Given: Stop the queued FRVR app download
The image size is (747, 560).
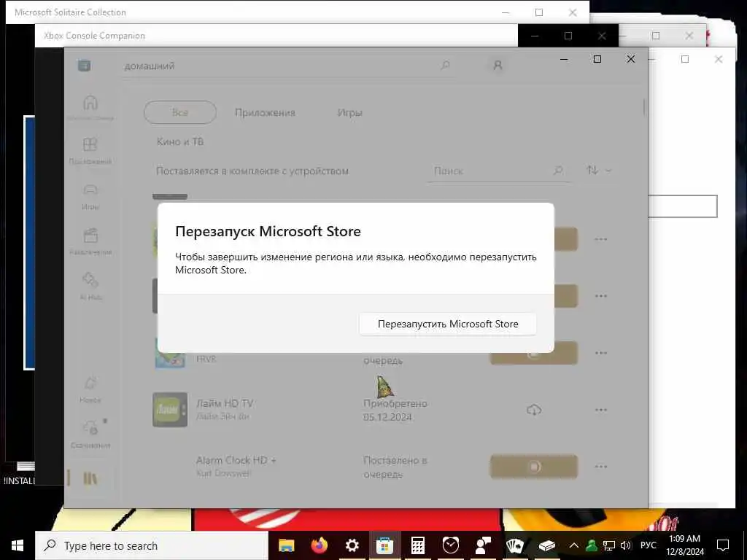Looking at the screenshot, I should tap(533, 354).
